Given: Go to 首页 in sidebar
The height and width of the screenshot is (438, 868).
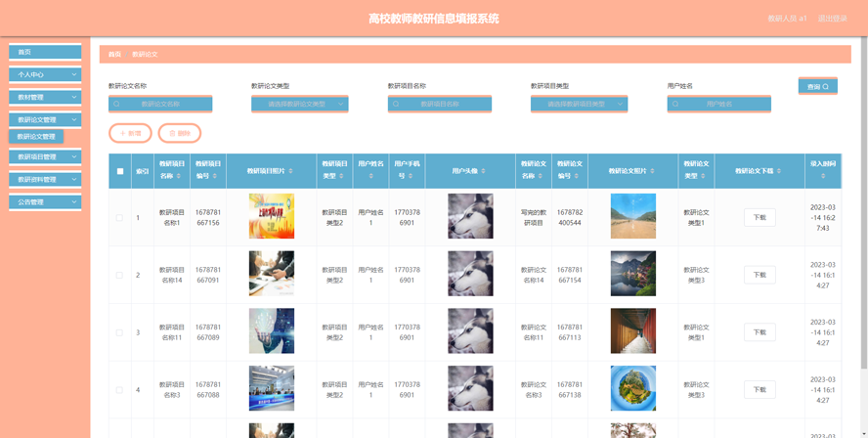Looking at the screenshot, I should pos(45,52).
